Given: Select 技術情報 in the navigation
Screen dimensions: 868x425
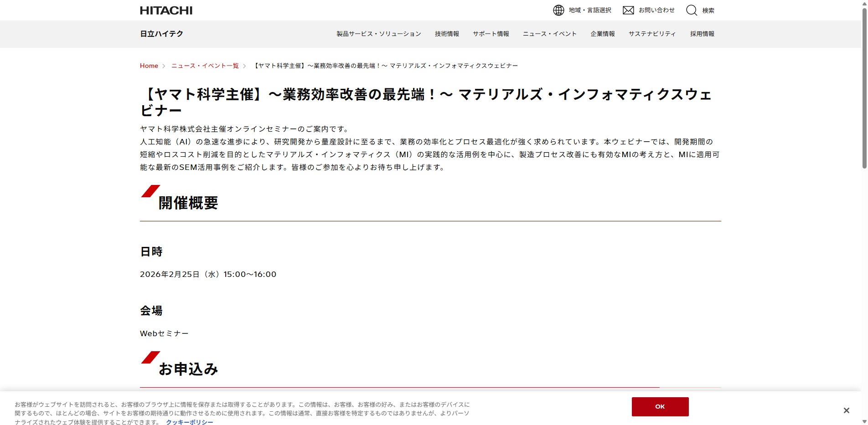Looking at the screenshot, I should click(x=447, y=34).
